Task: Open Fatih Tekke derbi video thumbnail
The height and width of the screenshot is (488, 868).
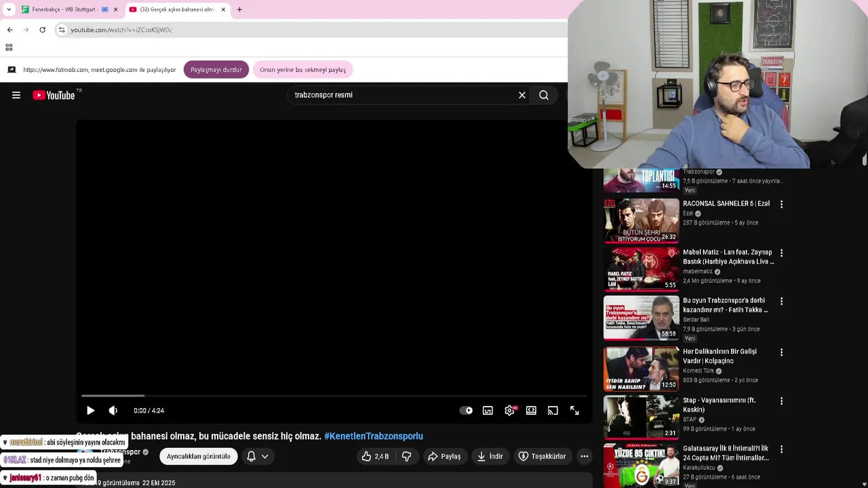Action: [641, 317]
